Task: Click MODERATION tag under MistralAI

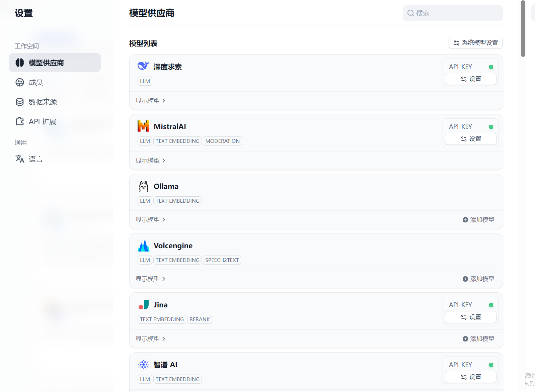Action: (x=223, y=141)
